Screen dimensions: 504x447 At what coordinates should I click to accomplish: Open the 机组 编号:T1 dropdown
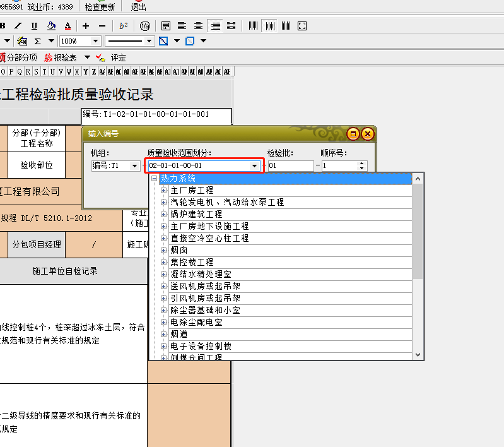(x=135, y=166)
